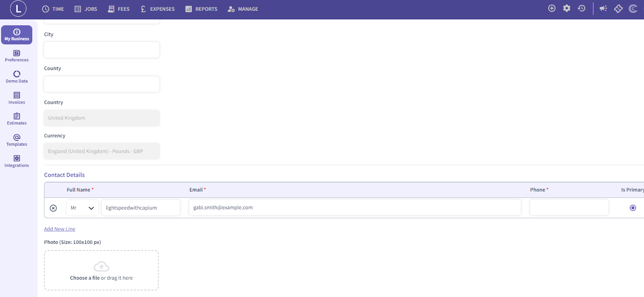Click the full name field lightspeedwithcapium

coord(141,208)
